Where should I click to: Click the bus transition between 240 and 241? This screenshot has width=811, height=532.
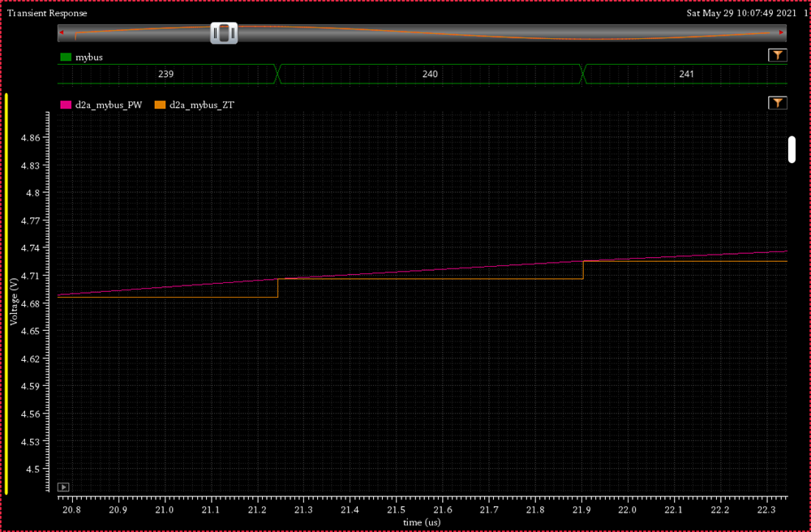tap(583, 74)
